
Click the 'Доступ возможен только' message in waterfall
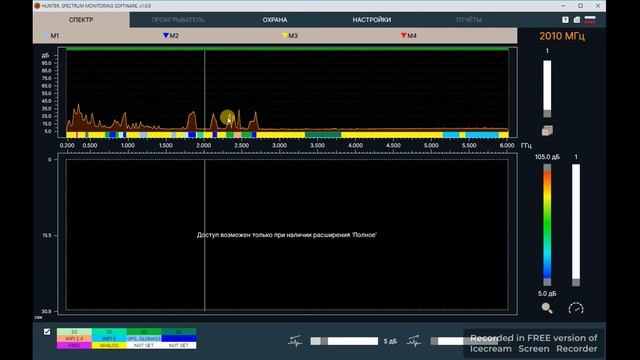tap(287, 235)
